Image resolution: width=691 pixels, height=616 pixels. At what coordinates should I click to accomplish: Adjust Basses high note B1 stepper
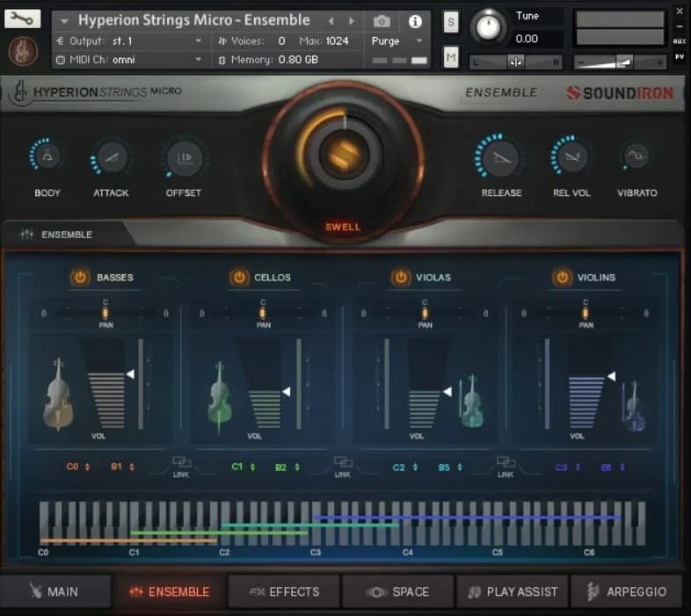pyautogui.click(x=131, y=467)
